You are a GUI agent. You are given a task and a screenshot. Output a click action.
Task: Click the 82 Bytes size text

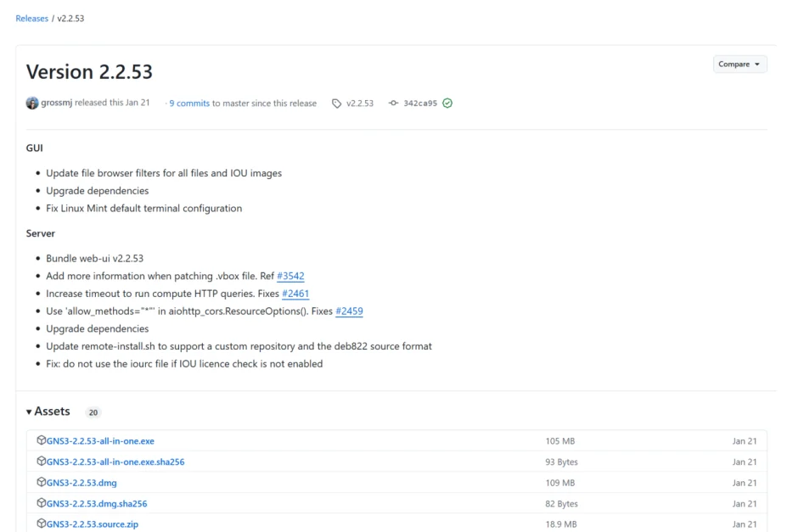pyautogui.click(x=562, y=503)
